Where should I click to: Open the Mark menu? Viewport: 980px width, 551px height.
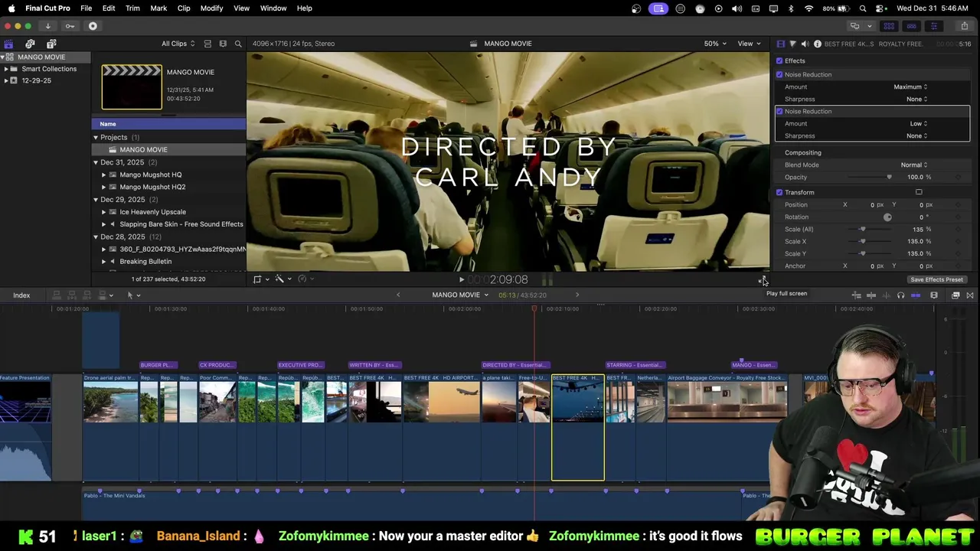(158, 8)
